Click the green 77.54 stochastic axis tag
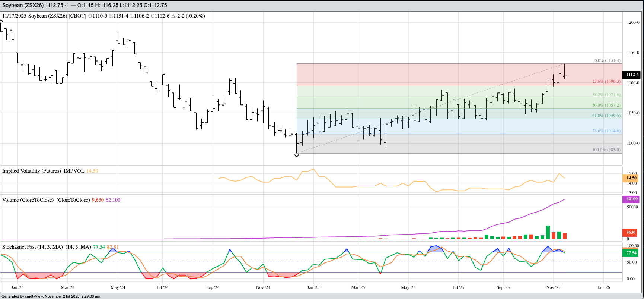 (x=631, y=253)
